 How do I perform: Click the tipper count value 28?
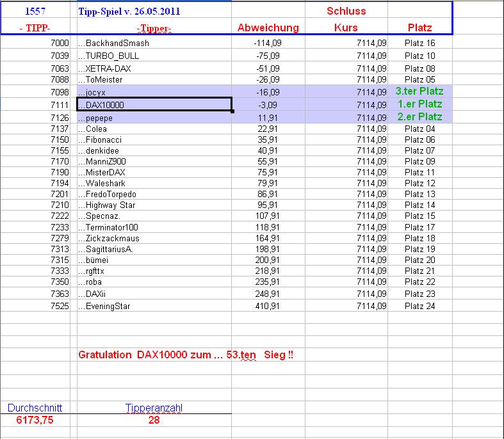[154, 420]
